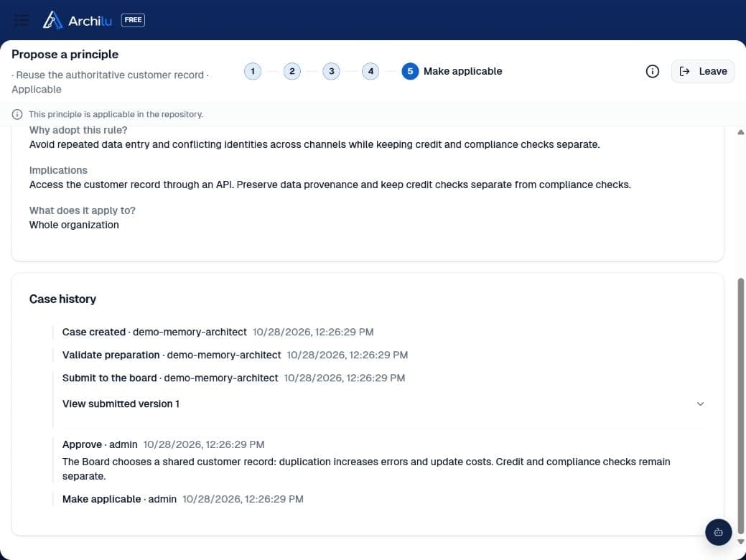This screenshot has width=746, height=560.
Task: Click 'Reuse the authoritative customer record' subtitle
Action: 110,75
